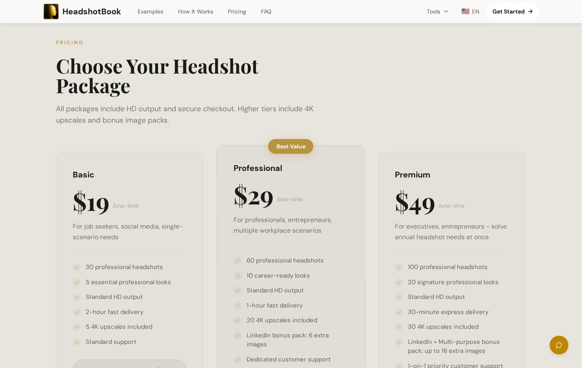This screenshot has width=588, height=368.
Task: Click checkmark next to 20 signature professional looks
Action: click(399, 283)
